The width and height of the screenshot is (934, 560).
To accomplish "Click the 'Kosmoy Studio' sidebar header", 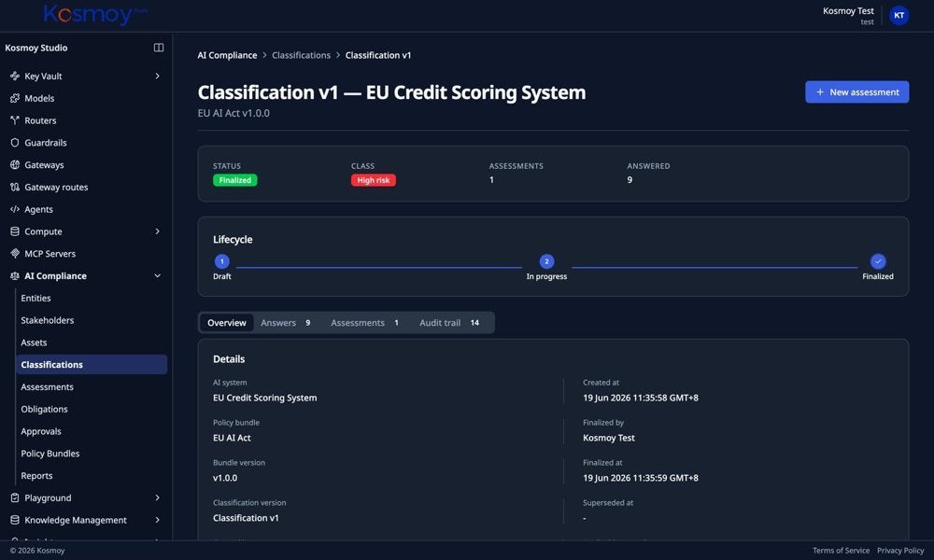I will point(36,48).
